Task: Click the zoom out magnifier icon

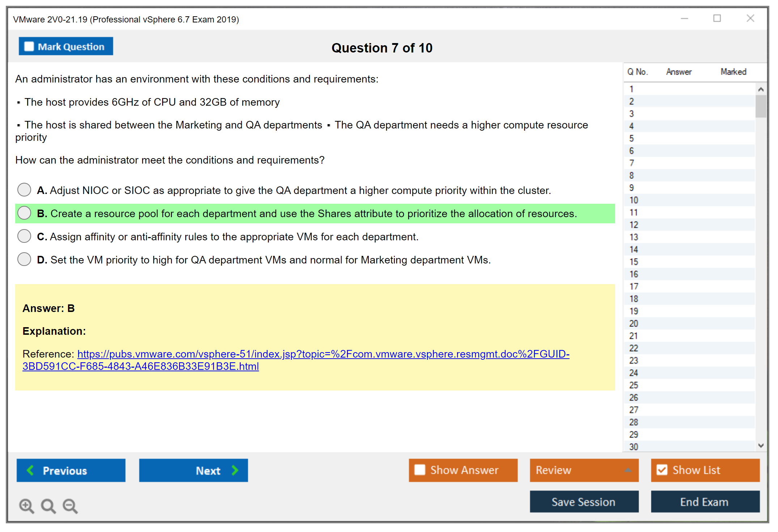Action: (x=70, y=506)
